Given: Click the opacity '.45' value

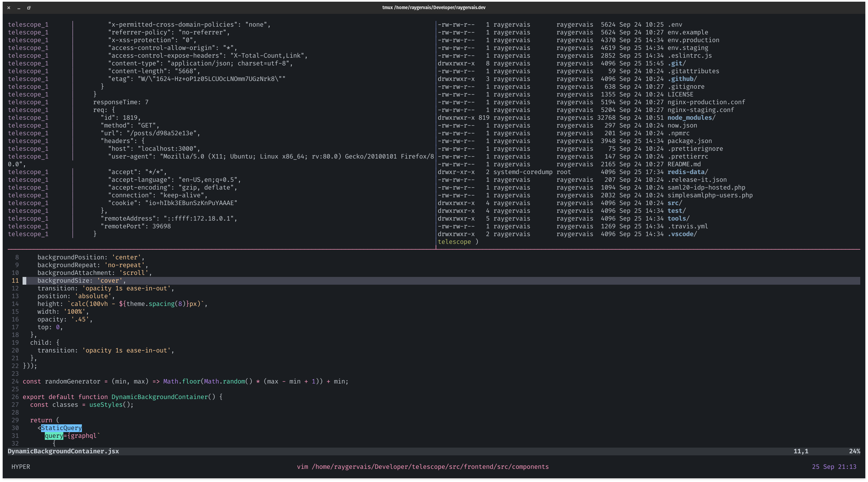Looking at the screenshot, I should [80, 319].
